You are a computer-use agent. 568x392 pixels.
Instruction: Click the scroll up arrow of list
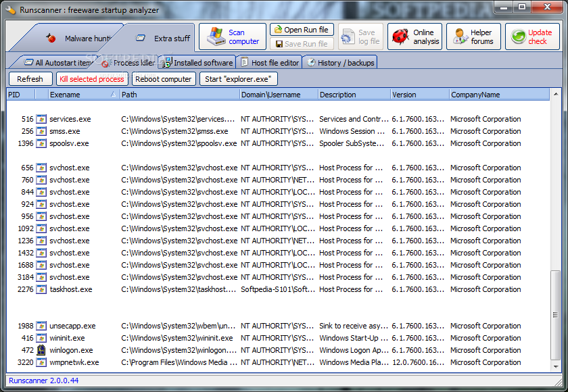click(556, 94)
